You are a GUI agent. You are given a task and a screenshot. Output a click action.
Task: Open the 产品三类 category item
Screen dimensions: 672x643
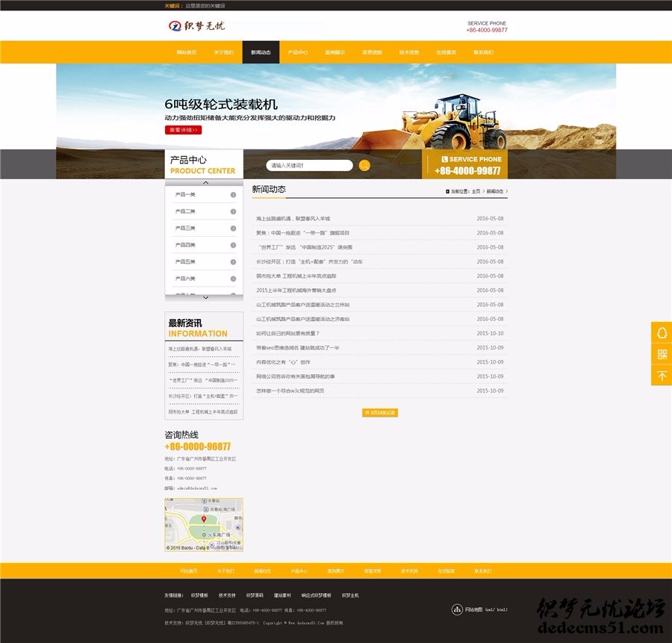tap(204, 228)
